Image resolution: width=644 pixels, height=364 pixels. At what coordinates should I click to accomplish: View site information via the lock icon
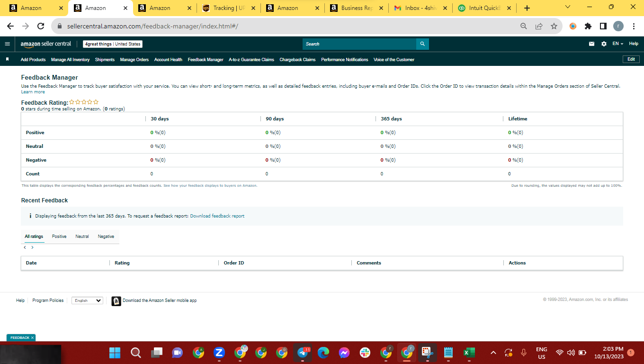coord(60,27)
